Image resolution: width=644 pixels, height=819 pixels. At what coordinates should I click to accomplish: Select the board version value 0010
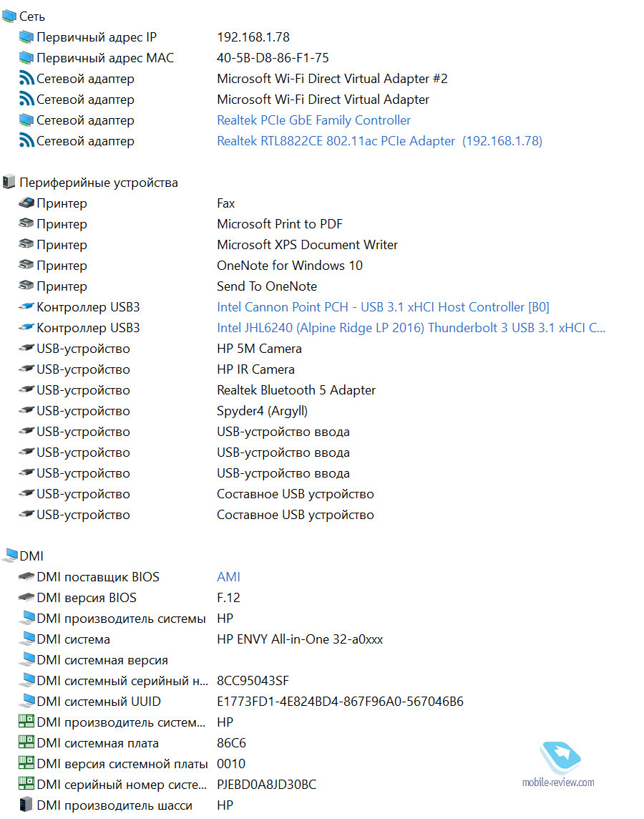[x=230, y=764]
